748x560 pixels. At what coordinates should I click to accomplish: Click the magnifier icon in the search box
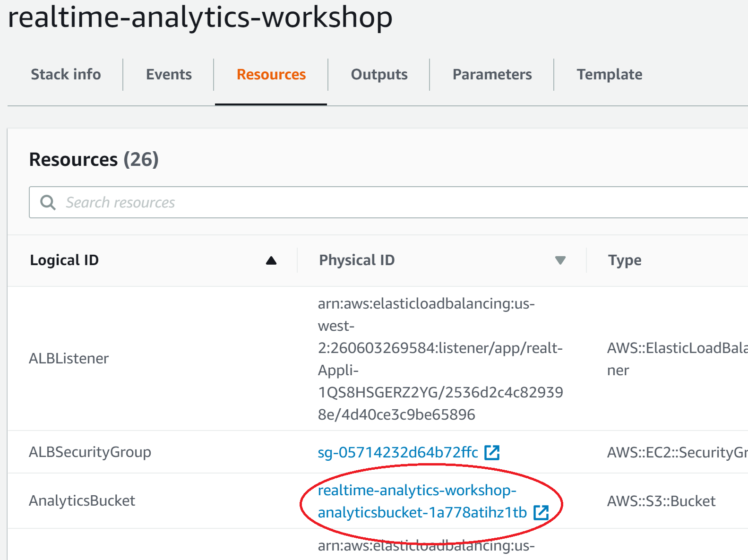point(48,202)
